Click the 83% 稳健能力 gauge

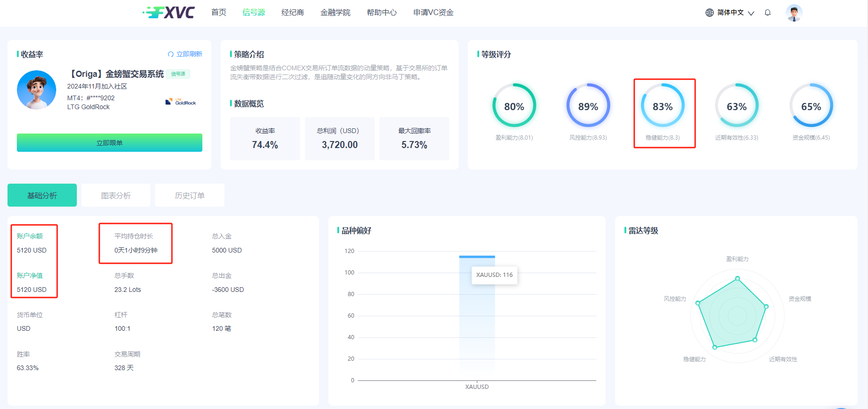(662, 105)
